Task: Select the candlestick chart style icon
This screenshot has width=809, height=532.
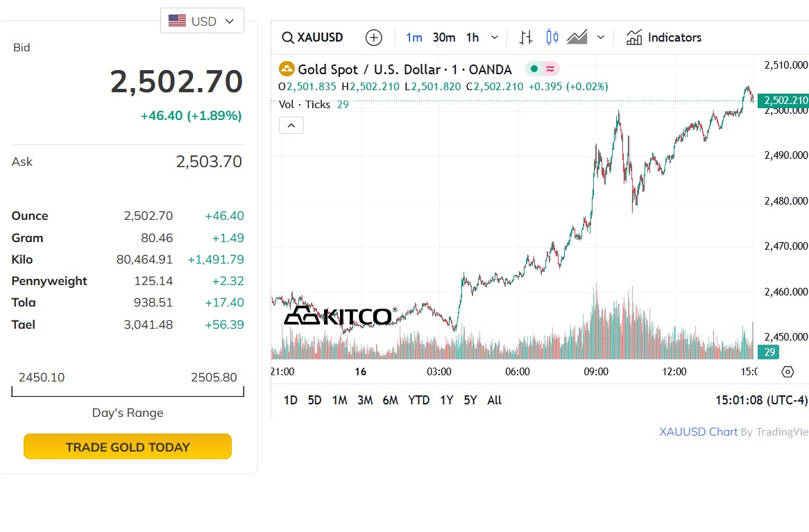Action: pos(552,37)
